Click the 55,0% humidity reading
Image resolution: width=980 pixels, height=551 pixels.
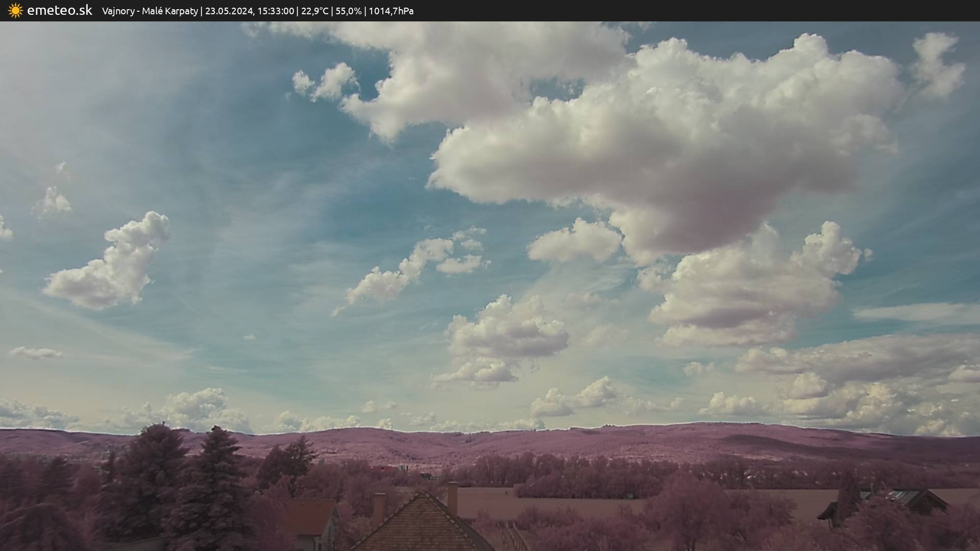point(348,11)
